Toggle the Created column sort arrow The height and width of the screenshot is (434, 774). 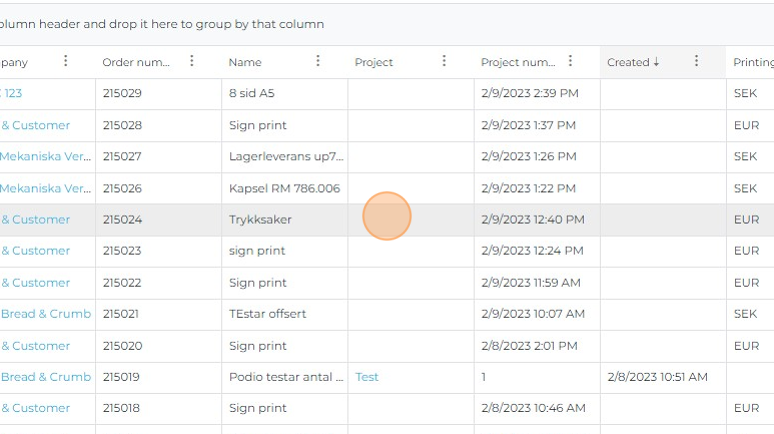[x=657, y=62]
